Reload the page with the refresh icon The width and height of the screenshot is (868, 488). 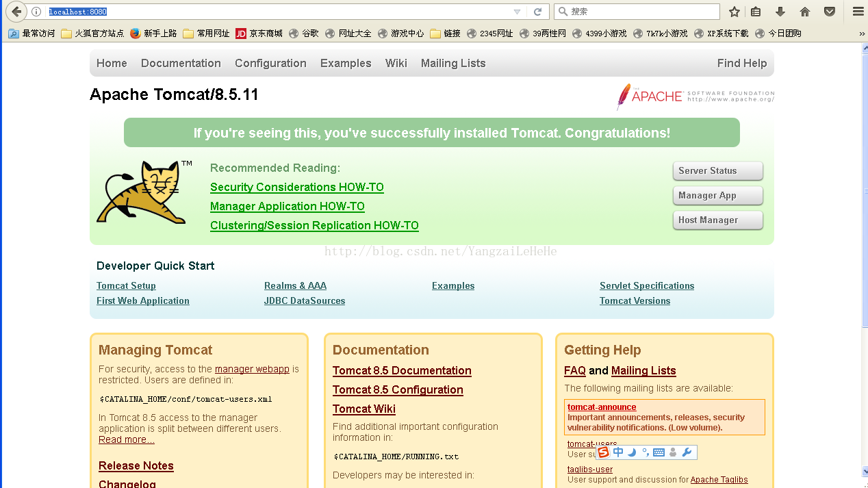point(538,12)
